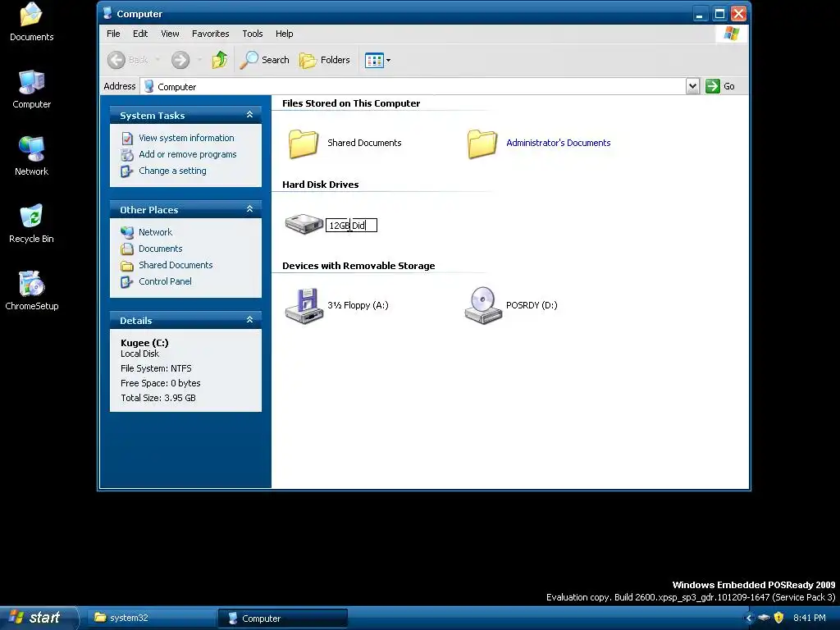Click the Windows flag logo in the menu bar
The image size is (840, 630).
click(x=731, y=34)
